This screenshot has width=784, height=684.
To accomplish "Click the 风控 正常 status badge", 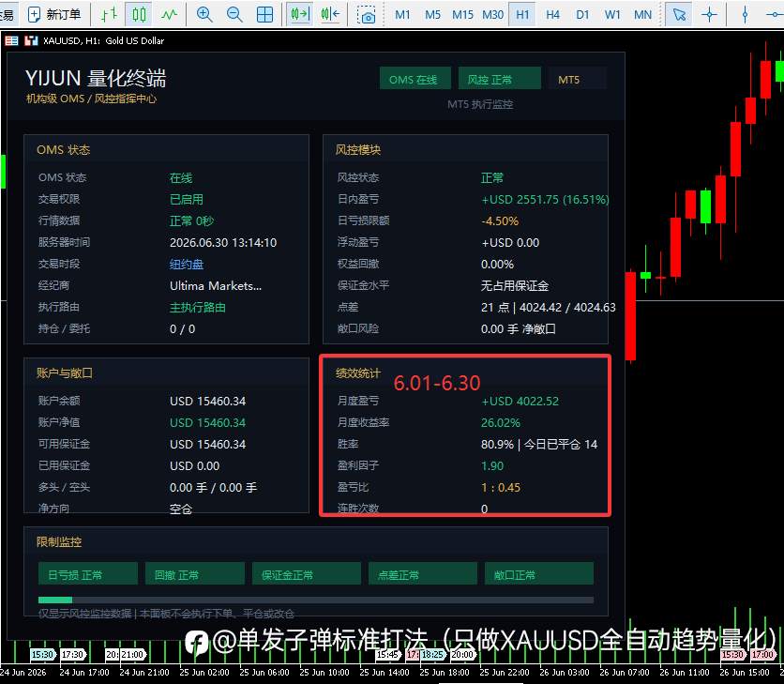I will click(x=500, y=79).
